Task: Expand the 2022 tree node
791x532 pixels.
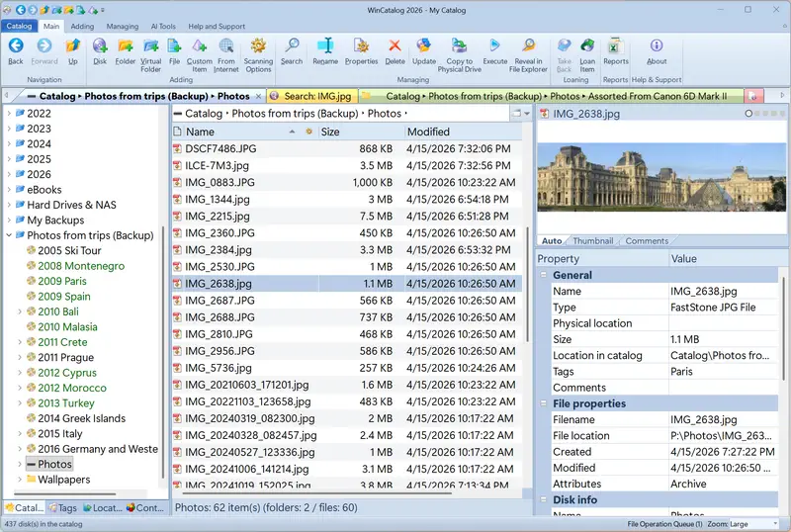Action: (9, 114)
